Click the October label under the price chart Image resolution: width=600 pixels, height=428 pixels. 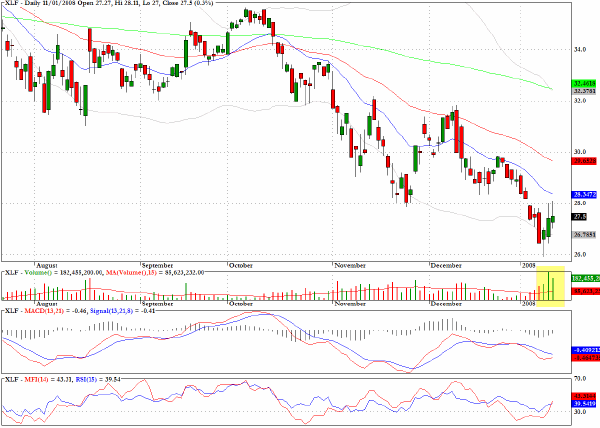pyautogui.click(x=241, y=265)
